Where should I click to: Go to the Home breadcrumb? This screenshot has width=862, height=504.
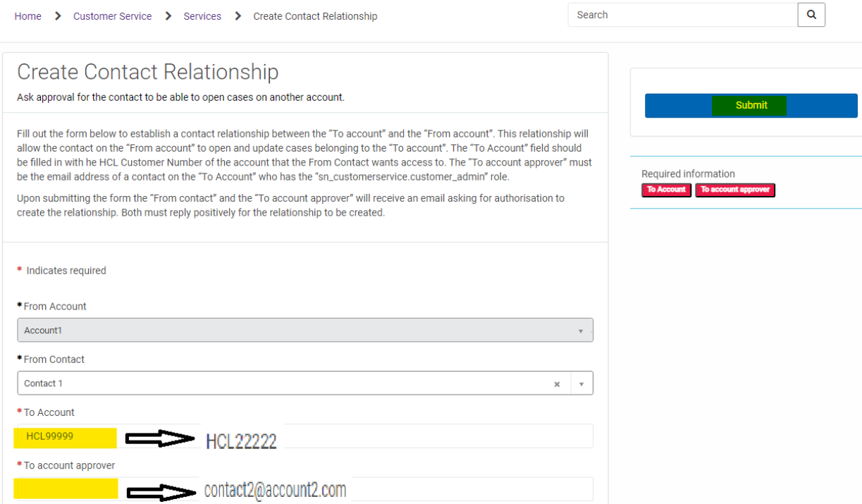(27, 16)
